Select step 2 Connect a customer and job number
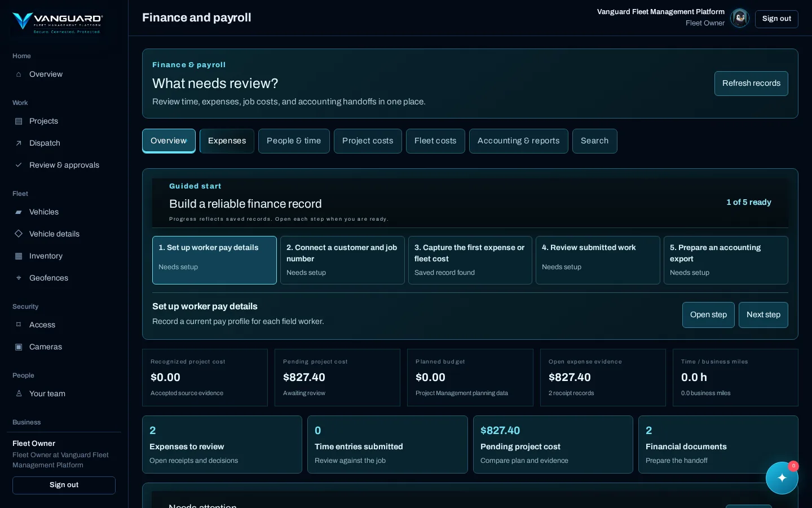The width and height of the screenshot is (812, 508). 342,260
